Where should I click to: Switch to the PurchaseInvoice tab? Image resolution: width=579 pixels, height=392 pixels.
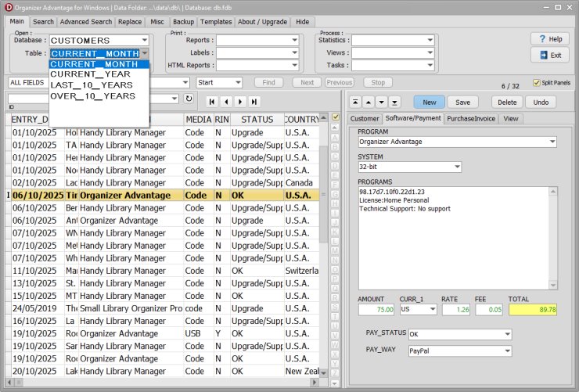pyautogui.click(x=471, y=118)
